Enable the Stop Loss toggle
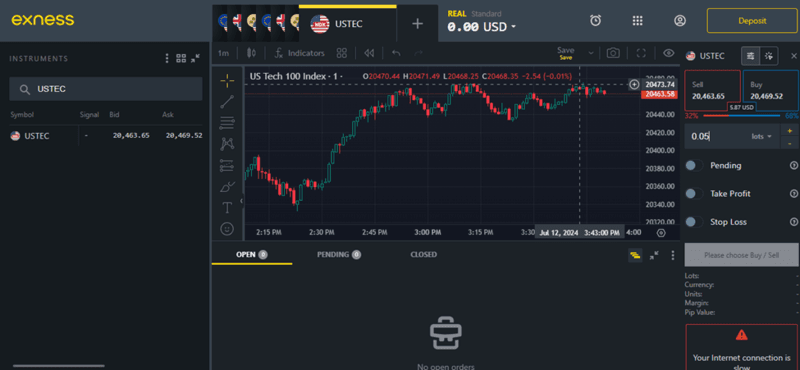 [694, 221]
